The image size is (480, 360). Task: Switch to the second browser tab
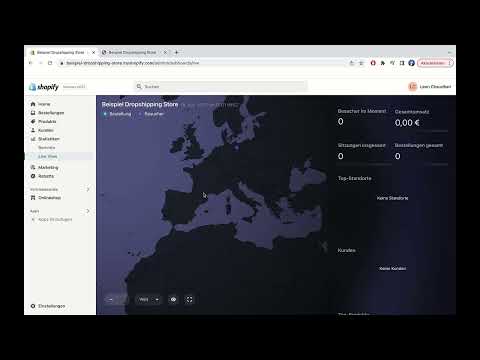[133, 52]
